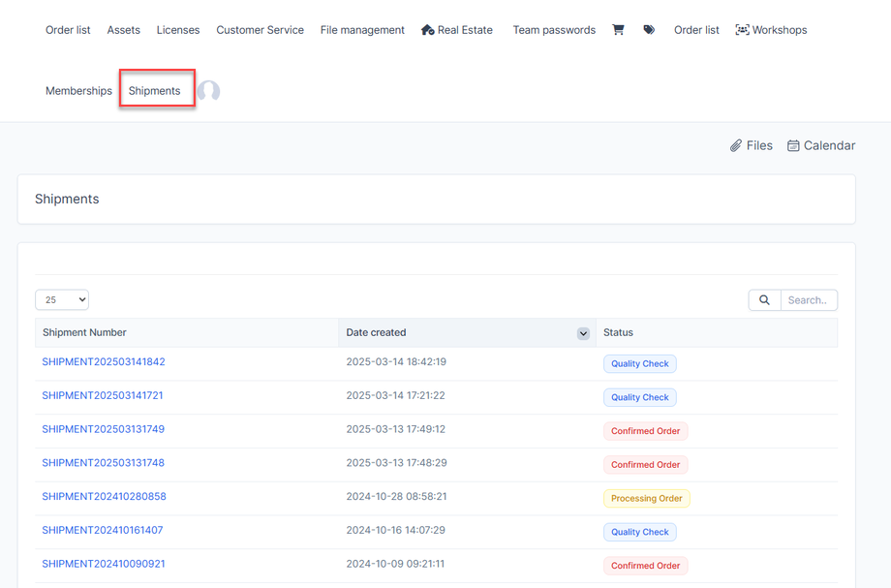
Task: Open Calendar with the calendar icon
Action: click(821, 145)
